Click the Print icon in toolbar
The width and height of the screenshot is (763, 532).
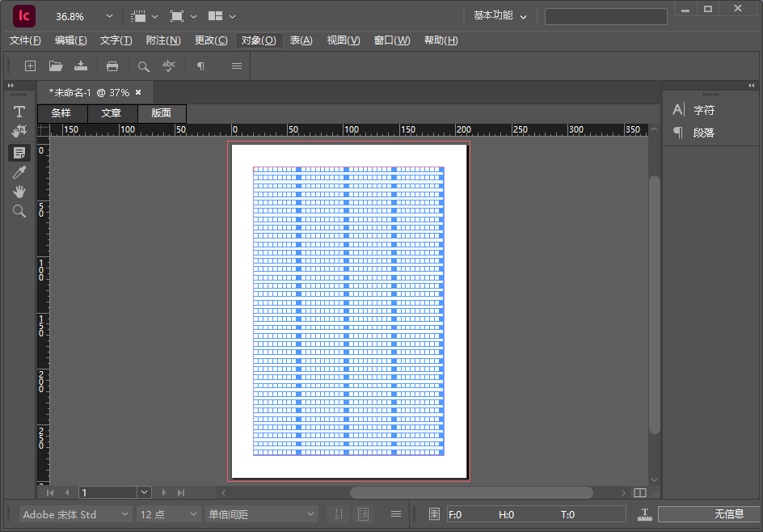[112, 66]
